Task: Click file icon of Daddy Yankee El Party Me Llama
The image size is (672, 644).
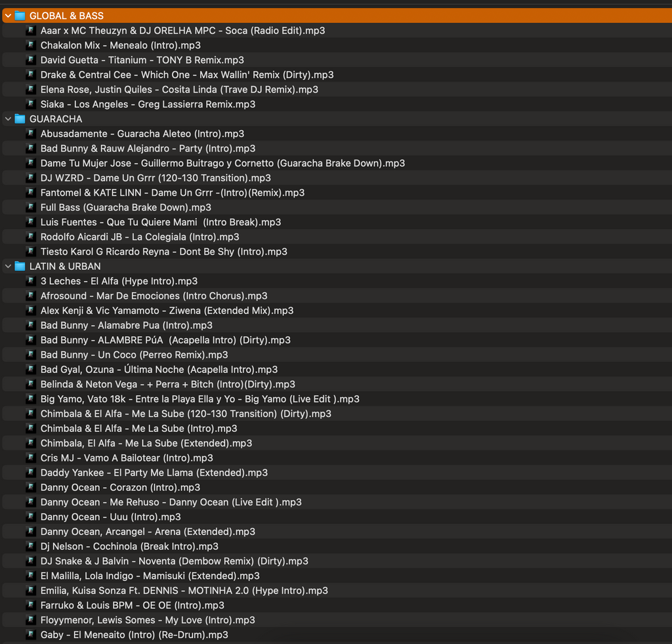Action: coord(30,473)
